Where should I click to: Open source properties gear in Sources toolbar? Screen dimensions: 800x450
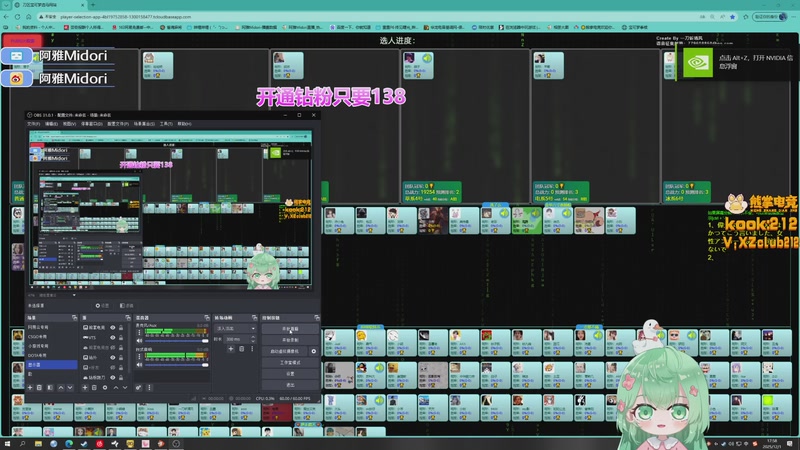[x=105, y=388]
